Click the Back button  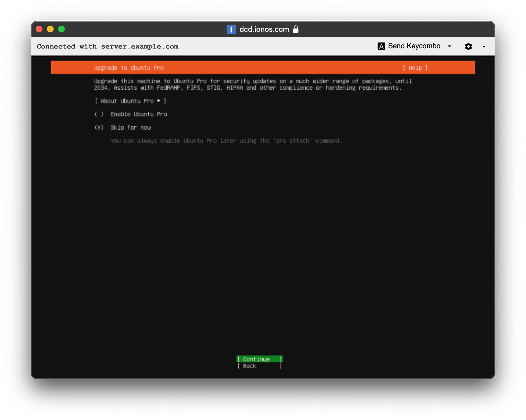pyautogui.click(x=259, y=366)
